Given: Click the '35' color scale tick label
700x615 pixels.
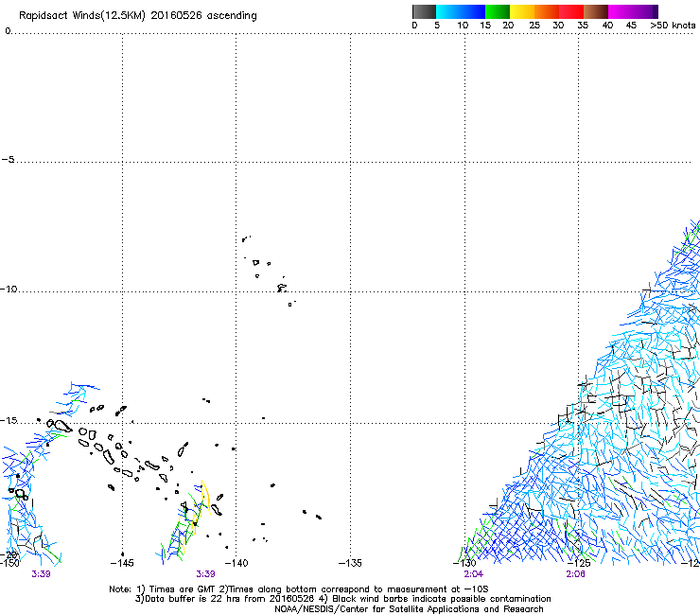Looking at the screenshot, I should [x=583, y=26].
